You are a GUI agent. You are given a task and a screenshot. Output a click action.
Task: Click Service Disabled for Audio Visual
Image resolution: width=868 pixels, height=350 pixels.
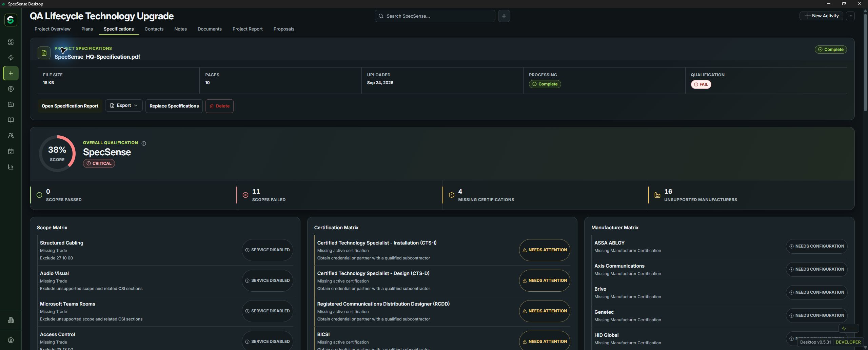(268, 281)
